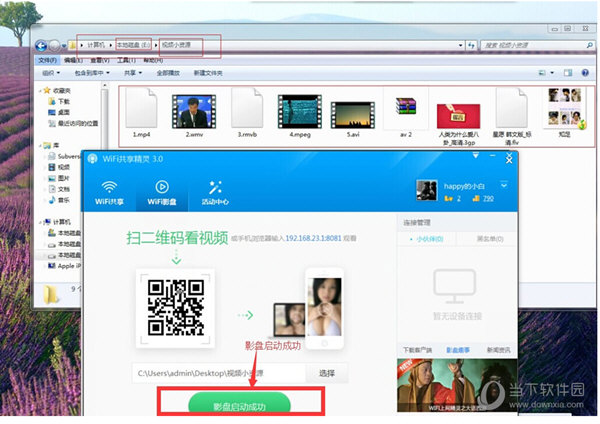Open the 文件(F) menu in Explorer

(47, 60)
